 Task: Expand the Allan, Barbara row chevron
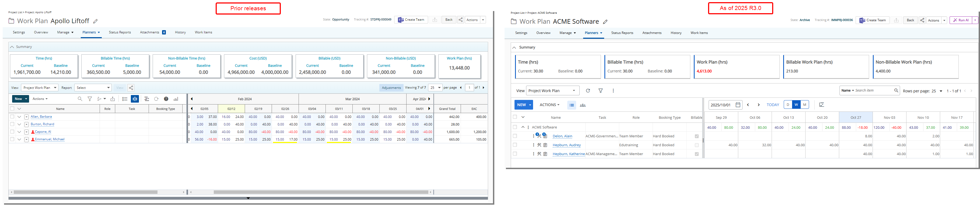point(19,117)
